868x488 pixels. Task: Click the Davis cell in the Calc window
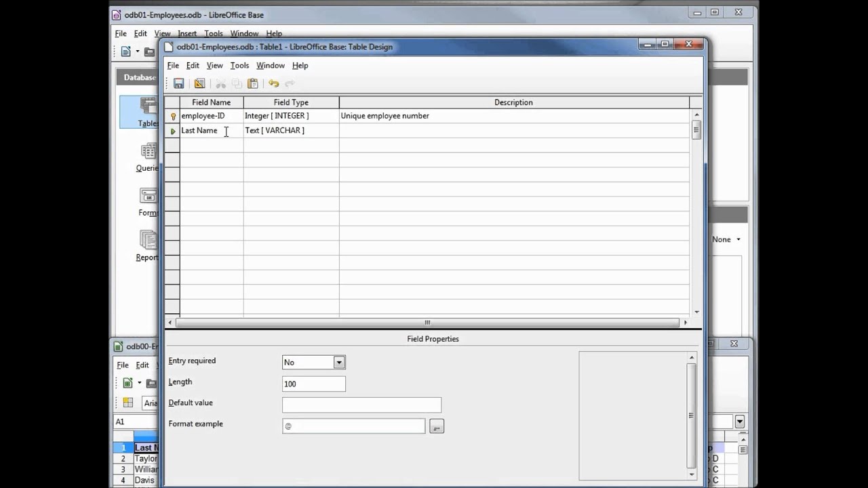[x=146, y=481]
